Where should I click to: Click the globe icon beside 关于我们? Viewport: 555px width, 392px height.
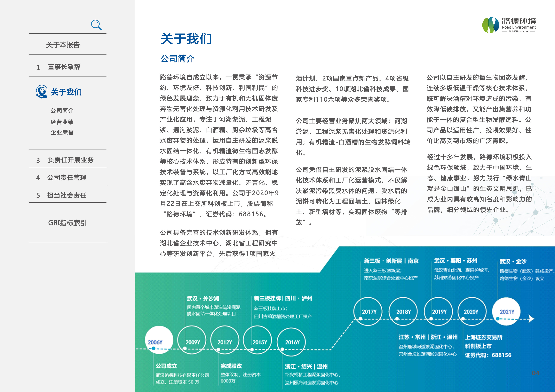click(x=42, y=92)
